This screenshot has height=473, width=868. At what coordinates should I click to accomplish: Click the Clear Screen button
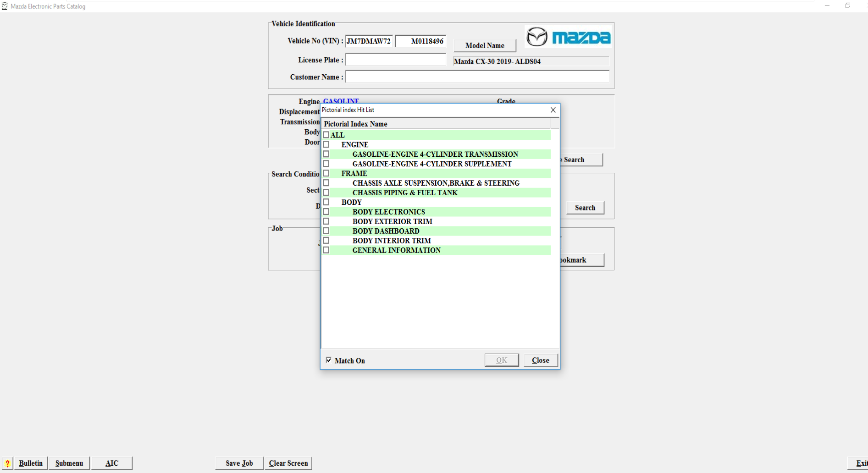click(x=288, y=463)
